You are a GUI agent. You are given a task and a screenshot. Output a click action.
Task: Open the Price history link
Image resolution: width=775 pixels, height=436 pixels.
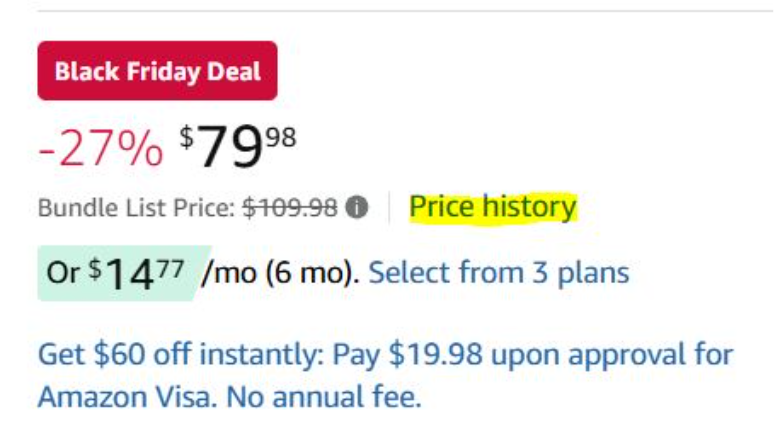pyautogui.click(x=493, y=207)
